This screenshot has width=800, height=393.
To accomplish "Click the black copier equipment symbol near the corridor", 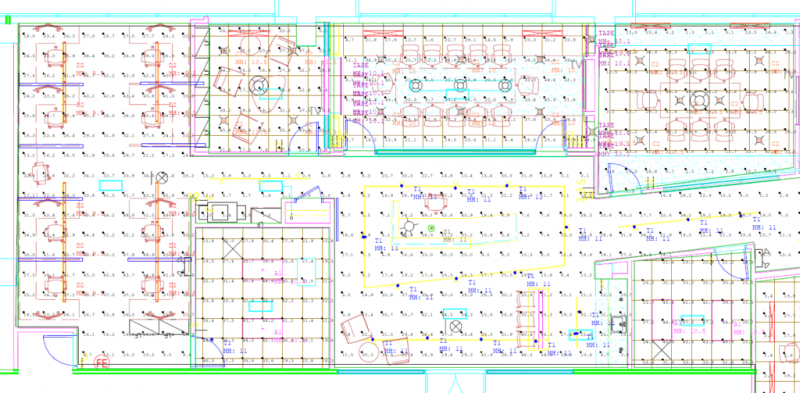I will click(x=223, y=212).
